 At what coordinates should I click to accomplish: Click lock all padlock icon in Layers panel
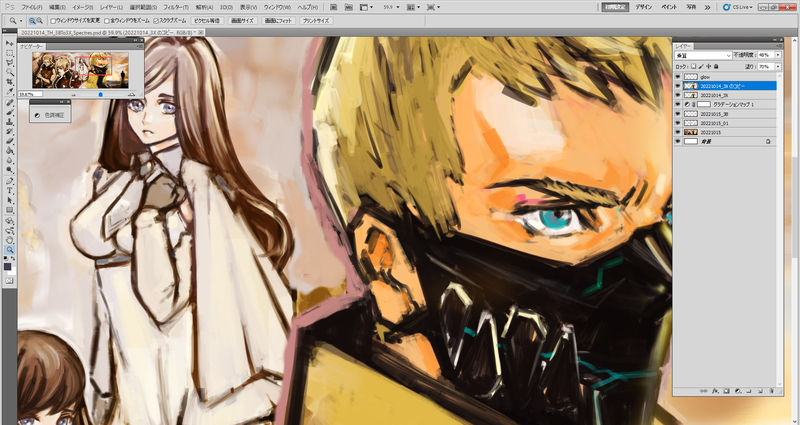coord(716,66)
